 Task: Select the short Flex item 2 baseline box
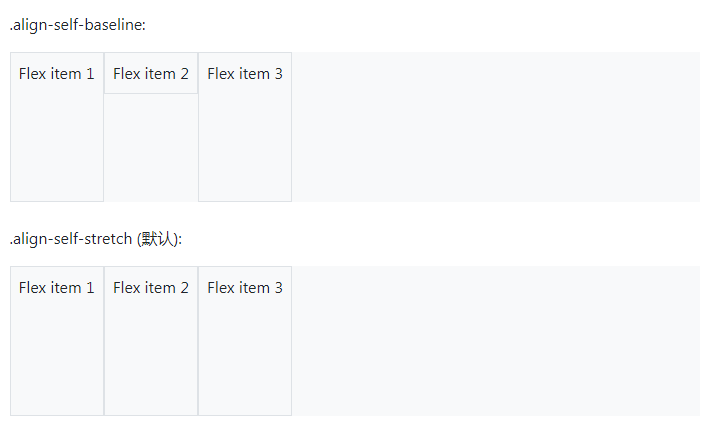[151, 73]
